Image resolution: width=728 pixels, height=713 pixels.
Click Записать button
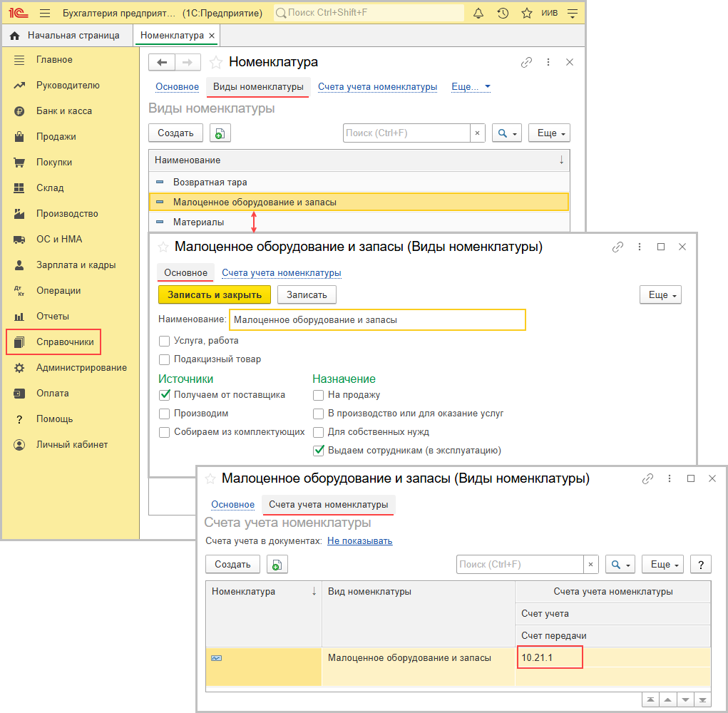(x=307, y=294)
